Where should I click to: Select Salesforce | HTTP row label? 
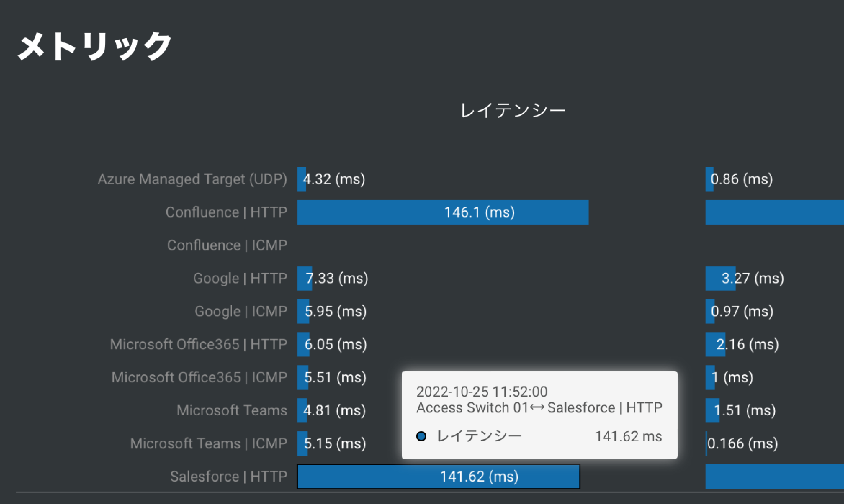click(x=228, y=477)
